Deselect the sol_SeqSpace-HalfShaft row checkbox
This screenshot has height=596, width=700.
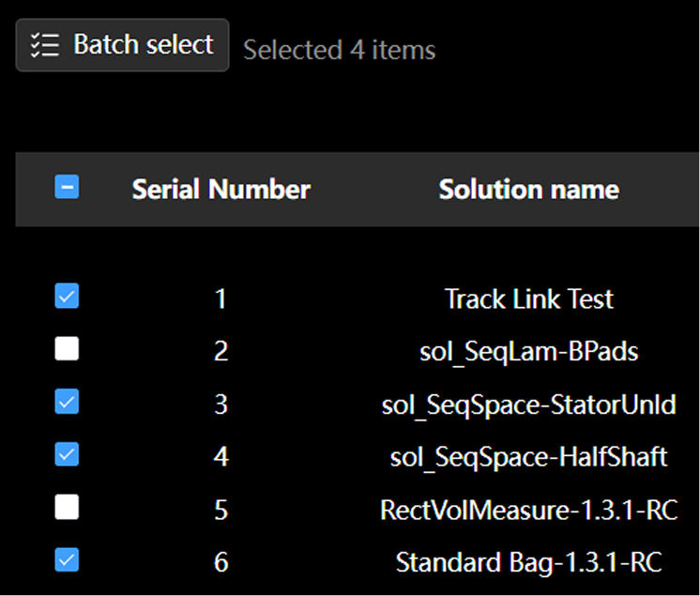(x=67, y=455)
